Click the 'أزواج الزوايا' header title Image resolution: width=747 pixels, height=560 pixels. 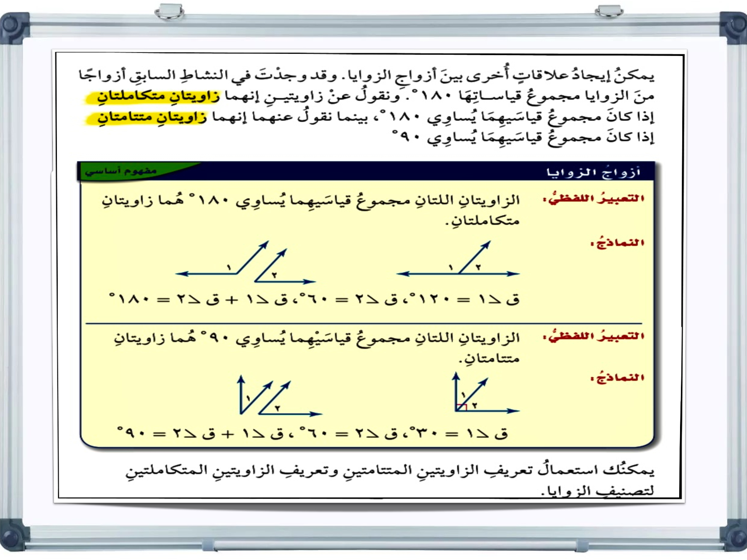[593, 172]
